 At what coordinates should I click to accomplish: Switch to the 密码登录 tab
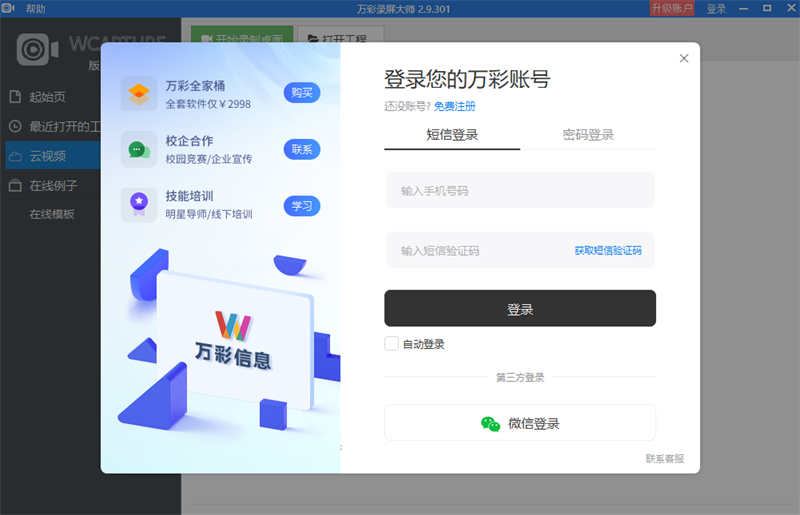click(x=588, y=135)
